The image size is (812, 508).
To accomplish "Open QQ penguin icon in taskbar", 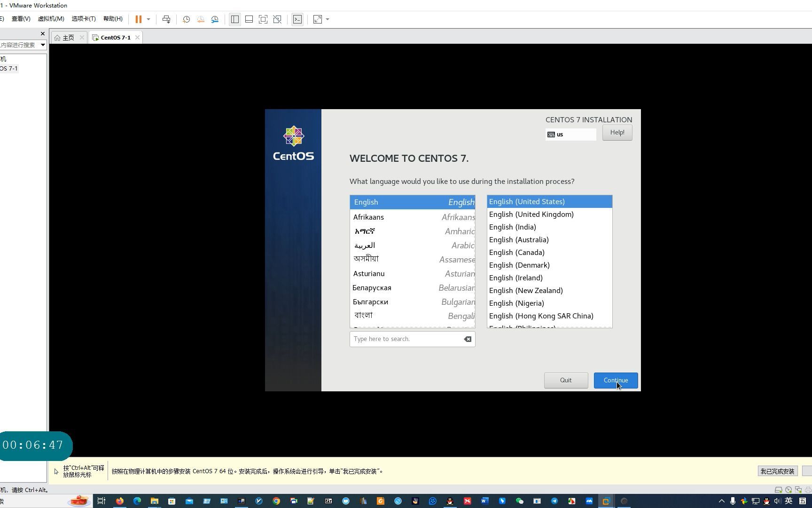I will [450, 501].
